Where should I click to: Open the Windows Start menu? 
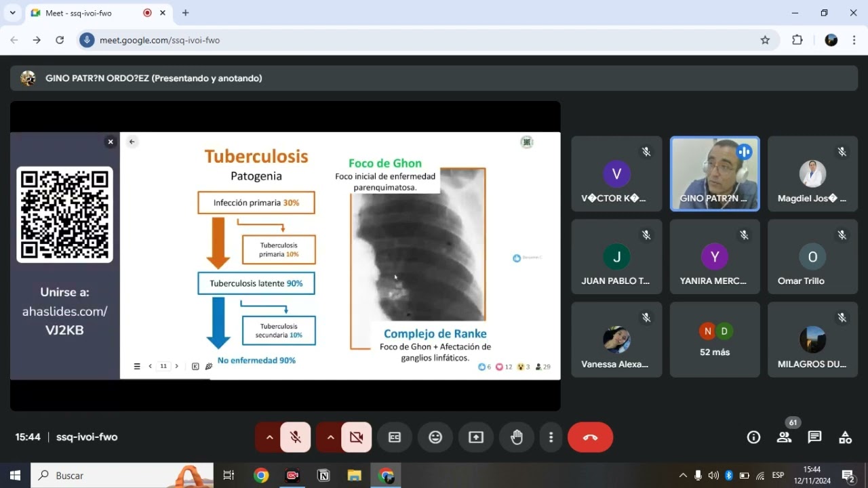(x=15, y=475)
